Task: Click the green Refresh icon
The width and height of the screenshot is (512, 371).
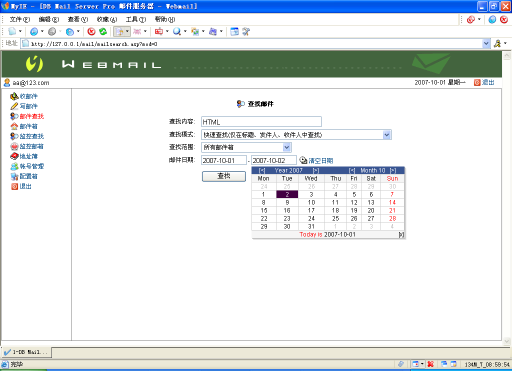Action: click(x=103, y=31)
